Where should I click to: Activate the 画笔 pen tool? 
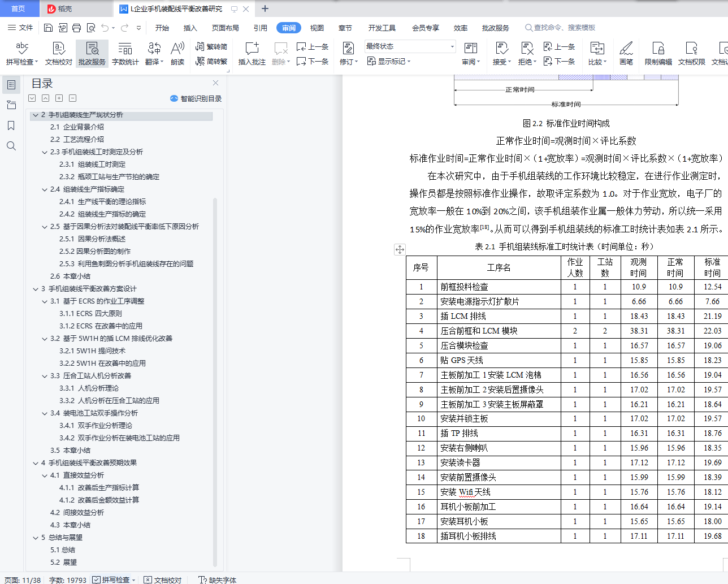pyautogui.click(x=626, y=54)
